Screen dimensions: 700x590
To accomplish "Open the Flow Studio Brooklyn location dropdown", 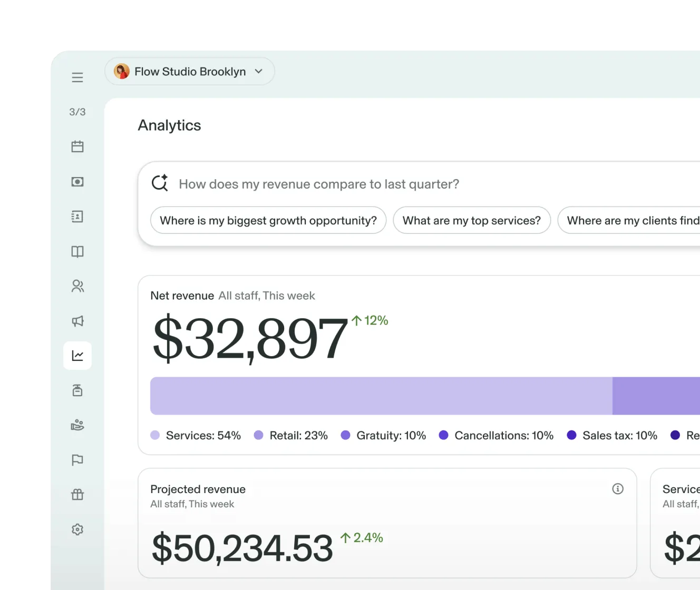I will pyautogui.click(x=189, y=71).
